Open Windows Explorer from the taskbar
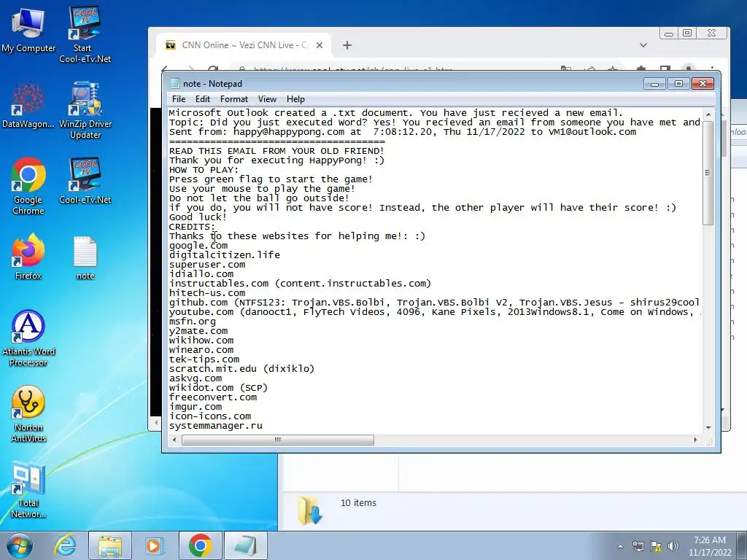 [110, 545]
